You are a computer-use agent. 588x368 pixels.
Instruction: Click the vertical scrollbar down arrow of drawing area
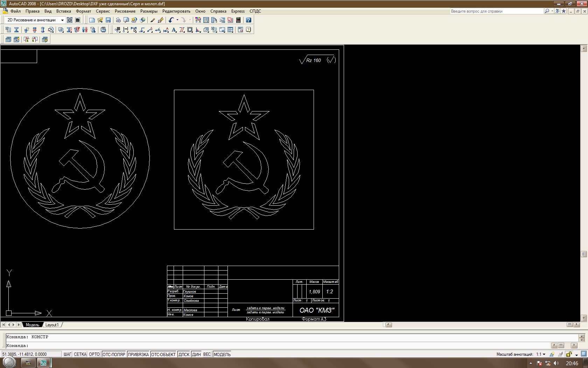coord(584,318)
